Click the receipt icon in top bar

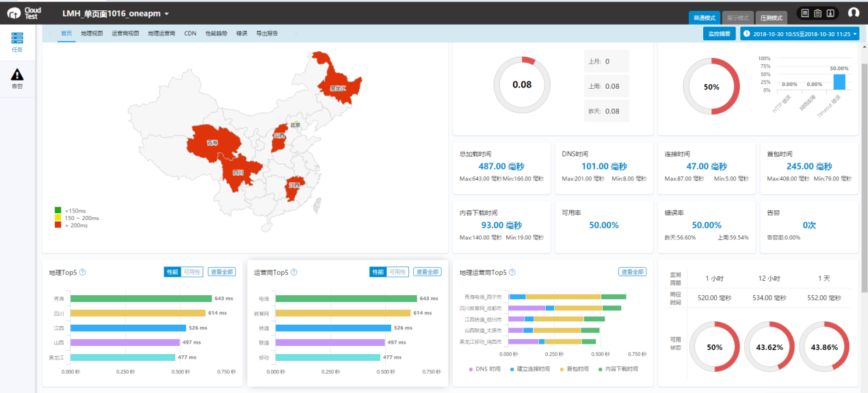click(x=805, y=13)
